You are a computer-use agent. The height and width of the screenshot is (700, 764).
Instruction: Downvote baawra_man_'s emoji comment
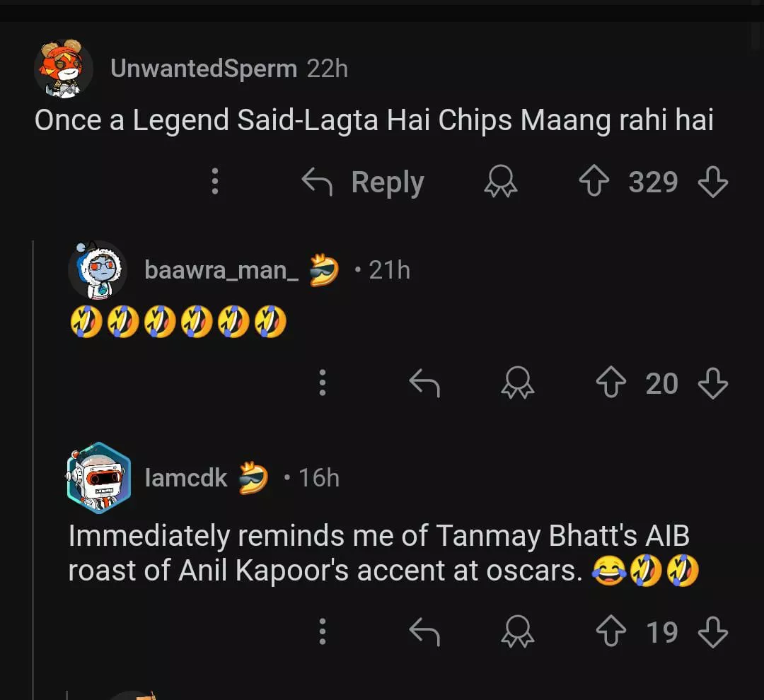[x=712, y=384]
